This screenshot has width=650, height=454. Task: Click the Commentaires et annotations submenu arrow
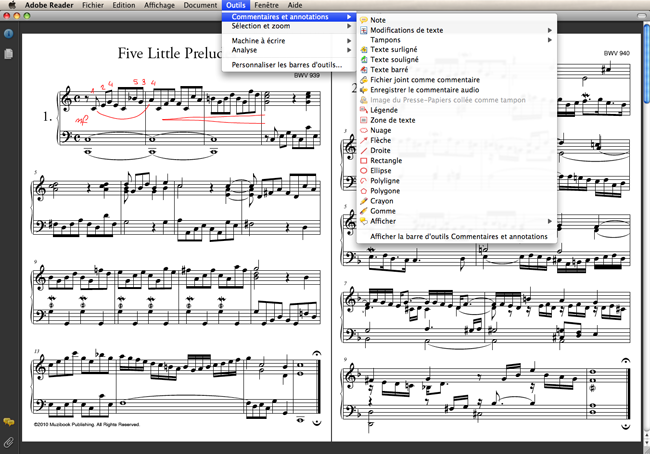pos(349,17)
